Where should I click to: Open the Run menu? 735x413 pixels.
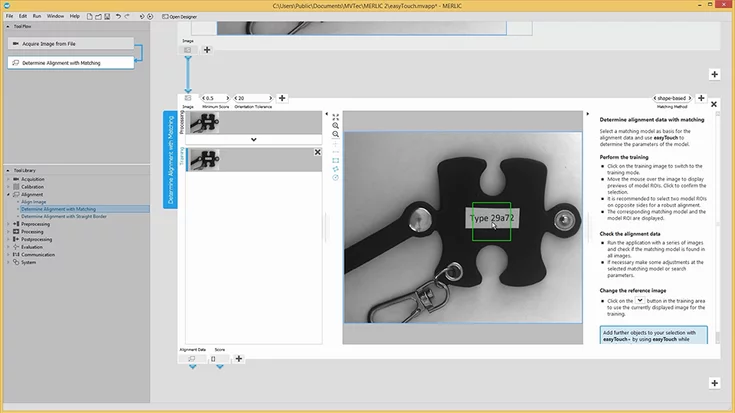click(37, 17)
